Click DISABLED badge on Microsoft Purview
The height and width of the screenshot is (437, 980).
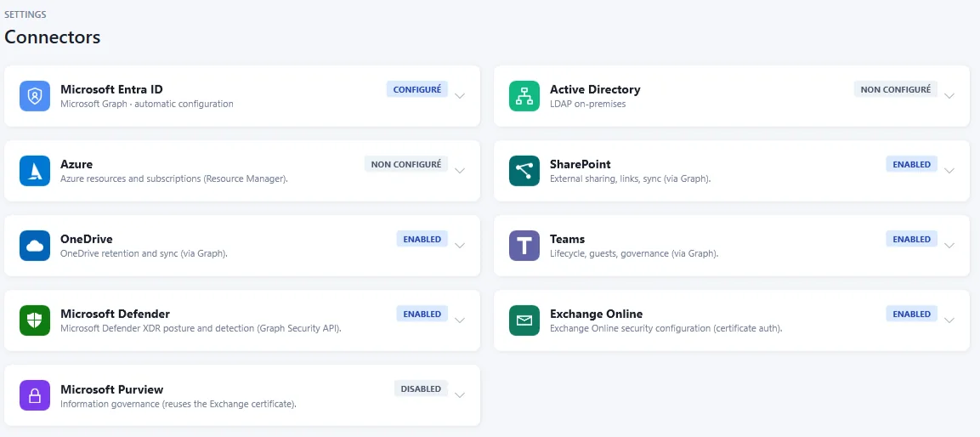point(421,389)
